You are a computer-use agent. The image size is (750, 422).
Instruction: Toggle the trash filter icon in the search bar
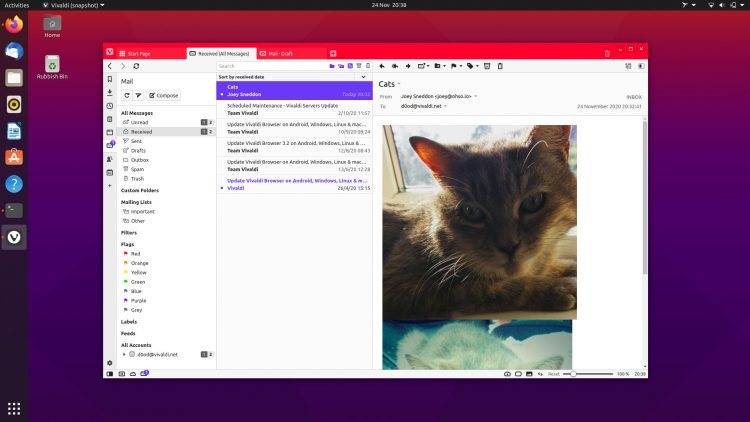pyautogui.click(x=368, y=66)
